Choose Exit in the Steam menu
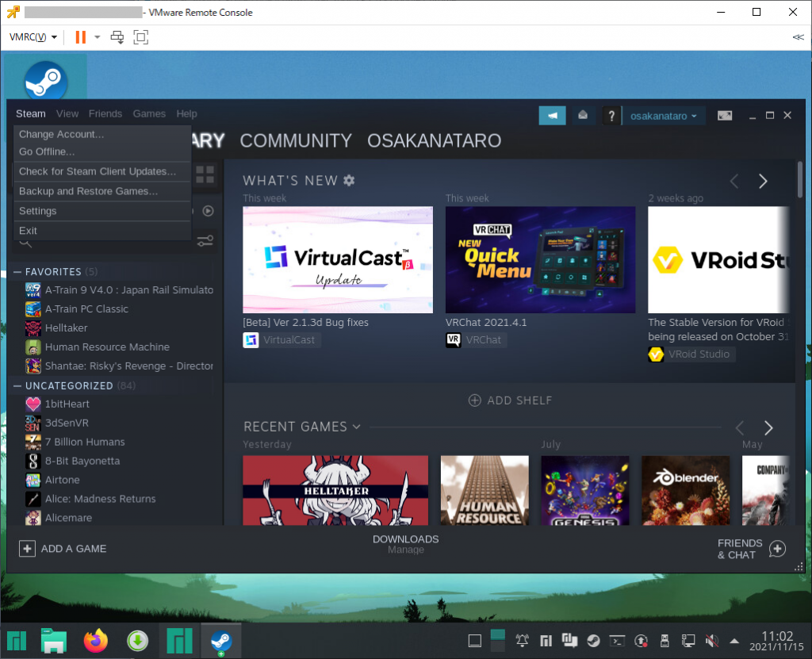The width and height of the screenshot is (812, 659). (102, 231)
